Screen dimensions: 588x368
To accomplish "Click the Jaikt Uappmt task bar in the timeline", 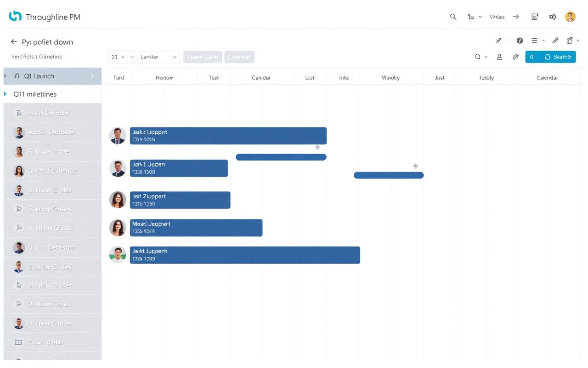I will (x=227, y=135).
